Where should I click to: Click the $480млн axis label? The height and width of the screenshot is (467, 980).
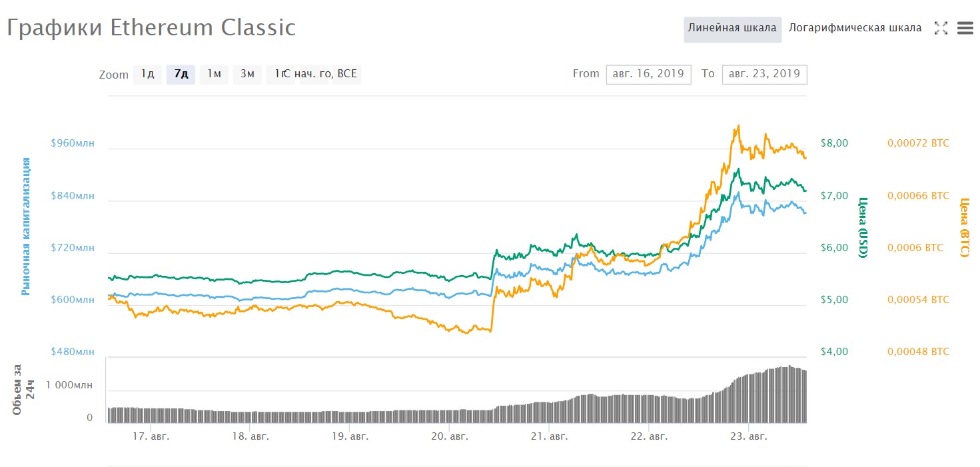[x=73, y=352]
